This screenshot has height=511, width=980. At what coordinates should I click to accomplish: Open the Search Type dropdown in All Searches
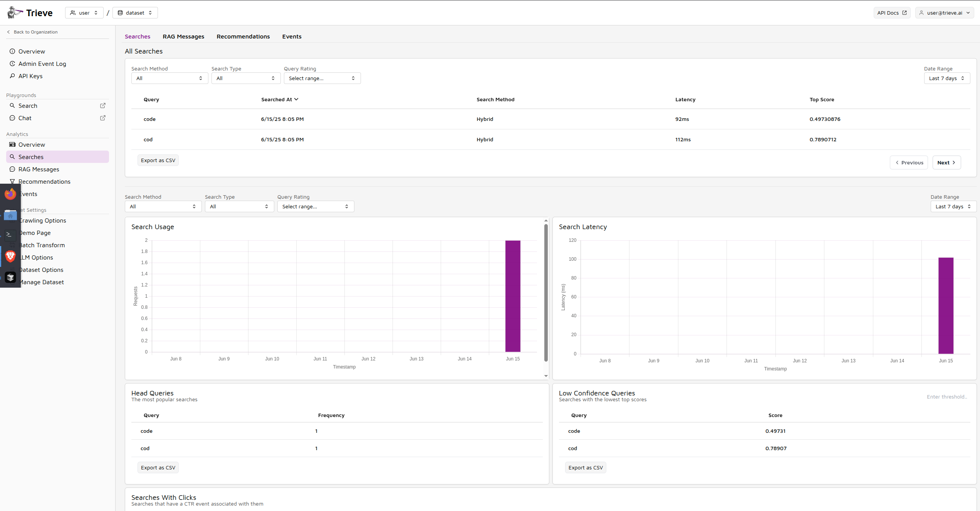pyautogui.click(x=246, y=78)
